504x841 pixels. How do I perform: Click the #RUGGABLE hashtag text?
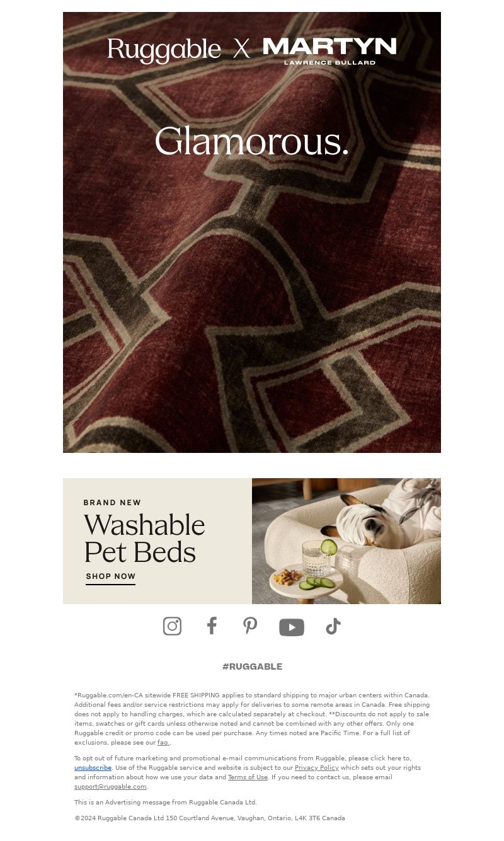click(252, 667)
